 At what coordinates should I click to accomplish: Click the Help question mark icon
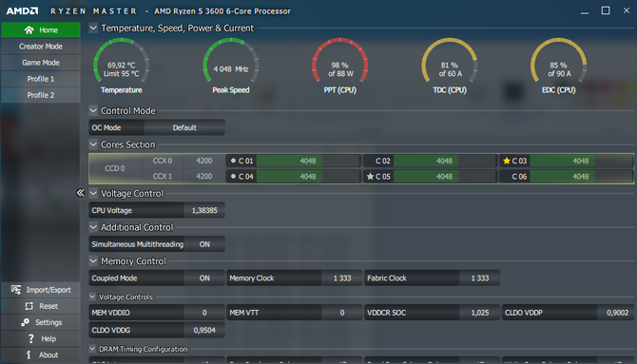30,338
